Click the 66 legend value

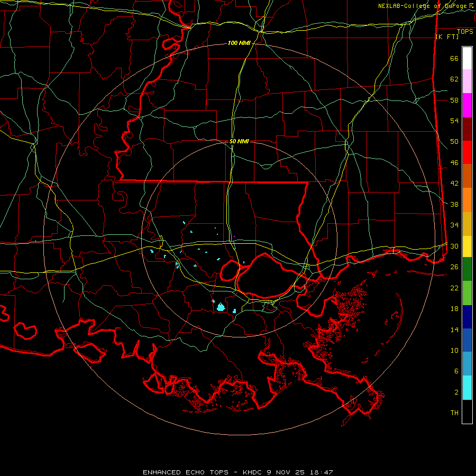pyautogui.click(x=454, y=59)
